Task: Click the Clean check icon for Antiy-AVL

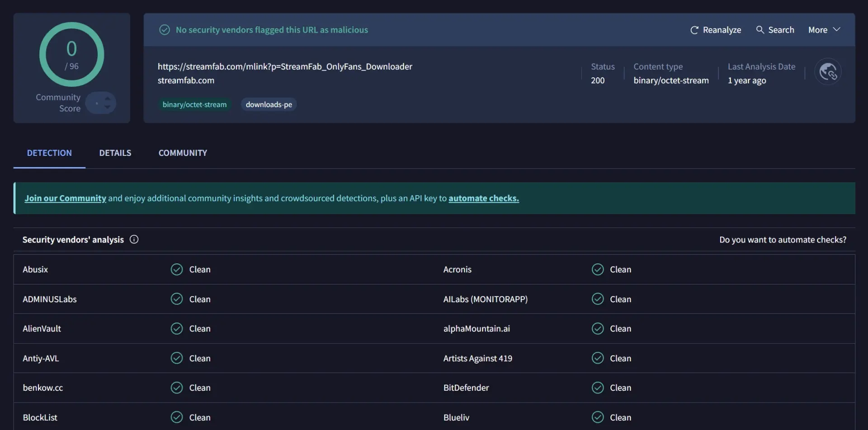Action: (x=177, y=358)
